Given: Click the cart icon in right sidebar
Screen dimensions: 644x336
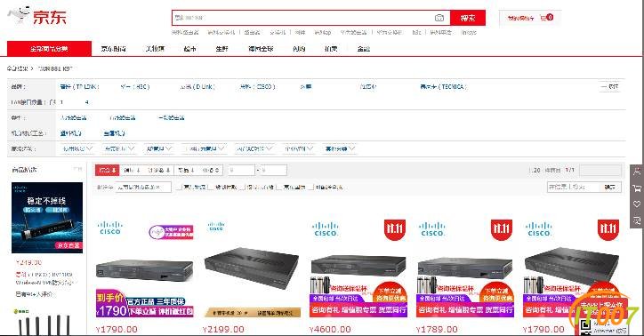Looking at the screenshot, I should 637,188.
